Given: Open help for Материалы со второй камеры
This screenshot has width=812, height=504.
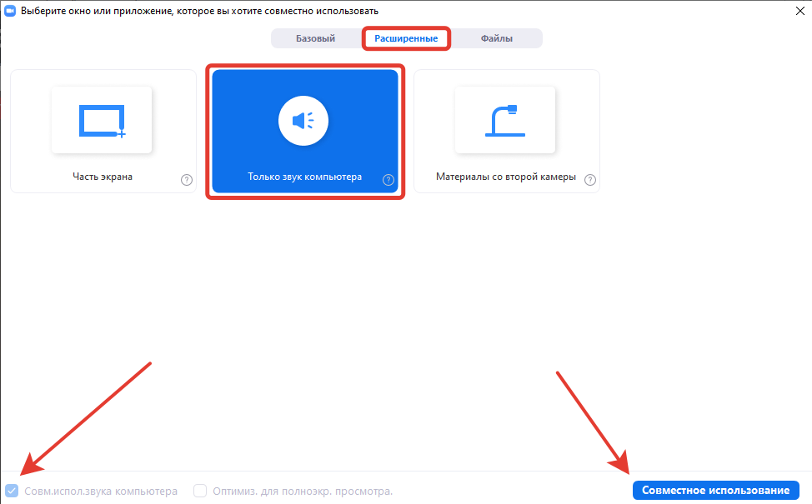Looking at the screenshot, I should coord(590,180).
